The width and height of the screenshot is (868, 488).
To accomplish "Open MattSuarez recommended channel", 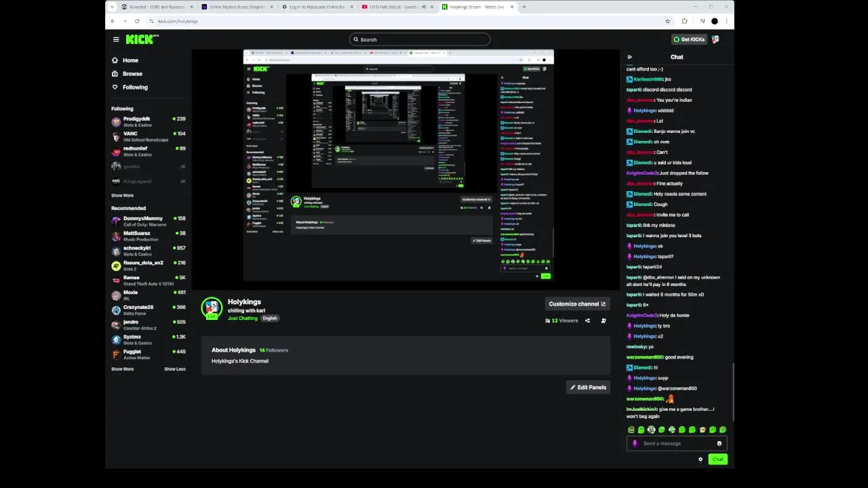I will pyautogui.click(x=149, y=236).
